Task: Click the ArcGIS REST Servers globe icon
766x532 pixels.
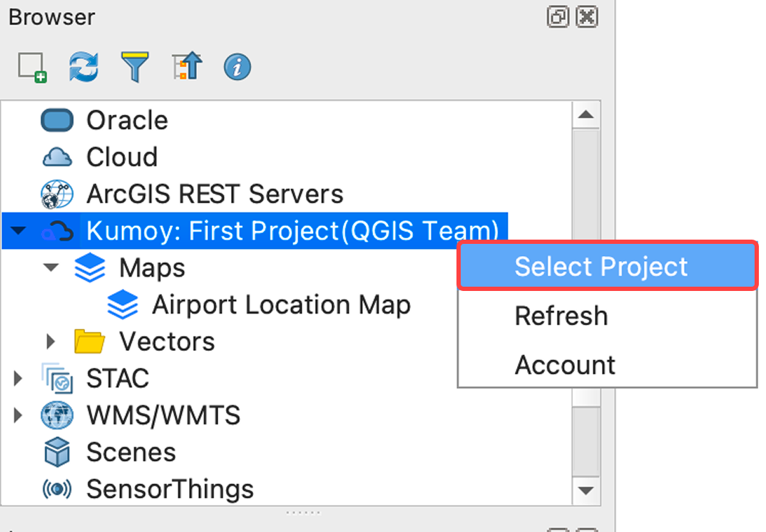Action: point(56,193)
